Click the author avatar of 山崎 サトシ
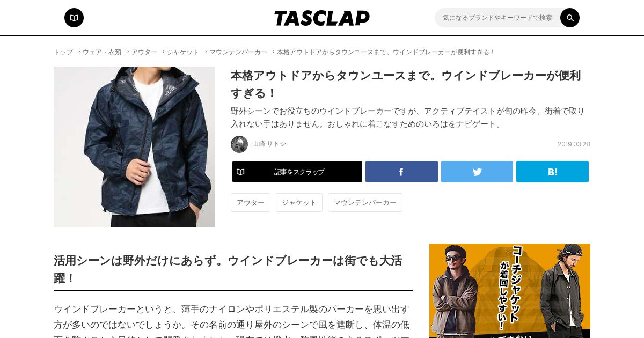Image resolution: width=644 pixels, height=338 pixels. point(239,144)
